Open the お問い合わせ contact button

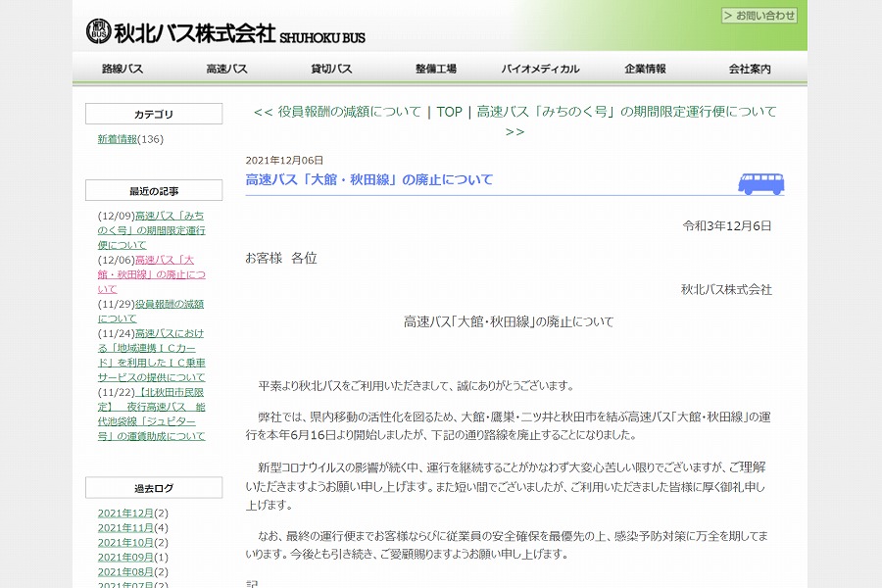[759, 16]
